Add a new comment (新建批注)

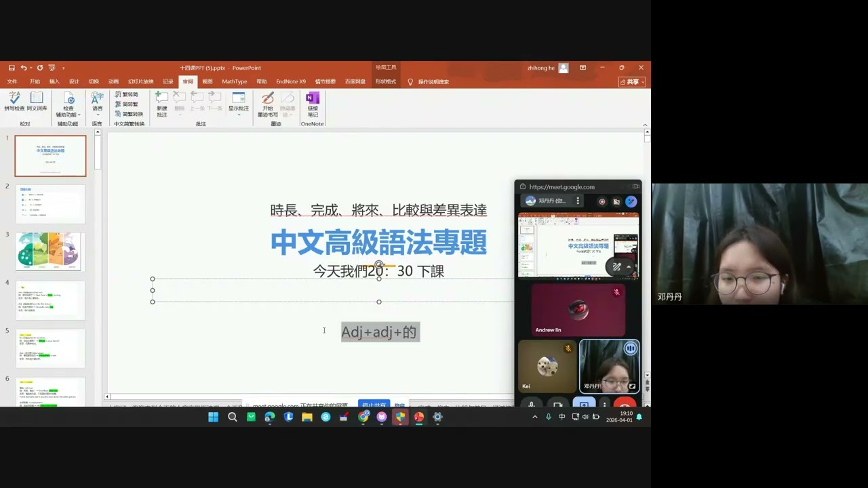click(161, 103)
